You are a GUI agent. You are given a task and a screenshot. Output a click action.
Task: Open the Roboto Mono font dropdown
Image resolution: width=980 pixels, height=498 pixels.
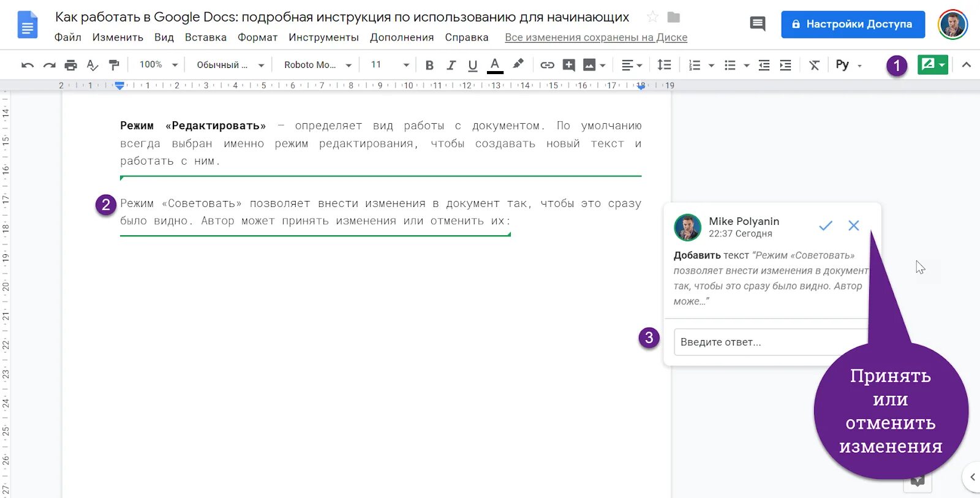tap(318, 65)
